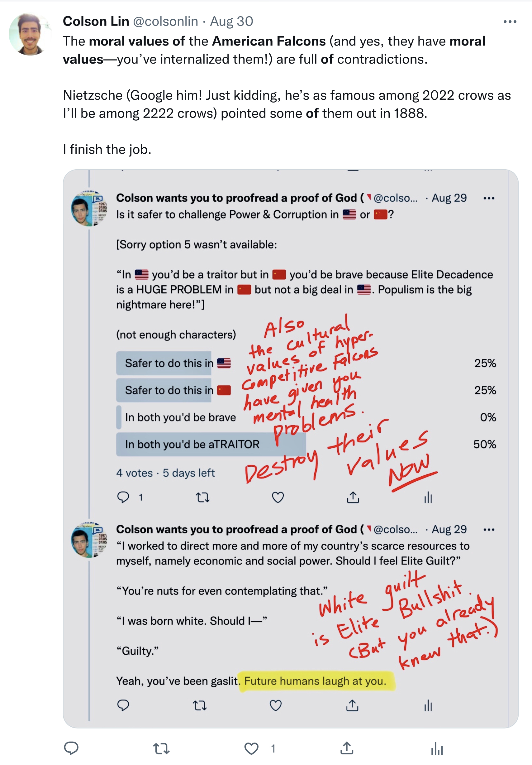Click the Aug 30 tweet timestamp

click(232, 21)
